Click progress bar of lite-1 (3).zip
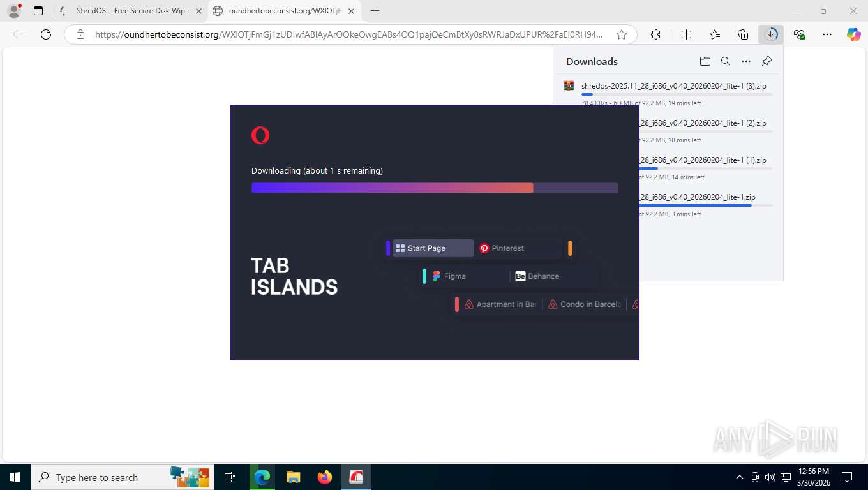 click(677, 94)
